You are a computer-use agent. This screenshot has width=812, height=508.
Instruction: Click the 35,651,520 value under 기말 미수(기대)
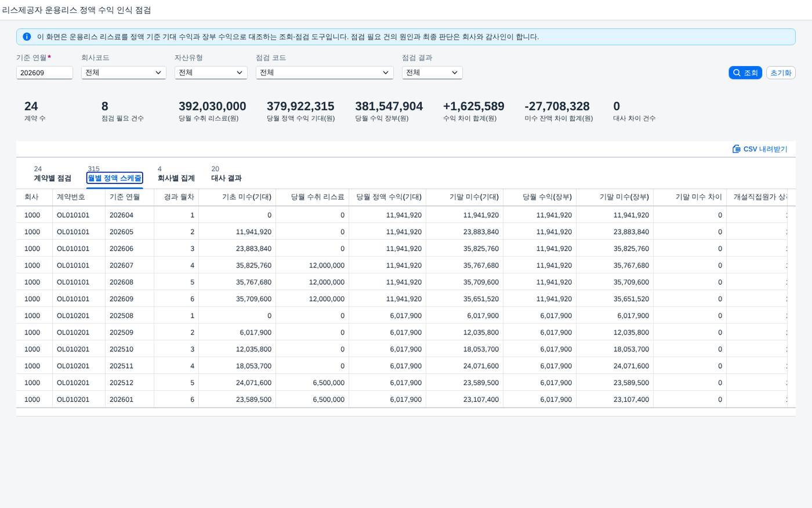pyautogui.click(x=481, y=299)
